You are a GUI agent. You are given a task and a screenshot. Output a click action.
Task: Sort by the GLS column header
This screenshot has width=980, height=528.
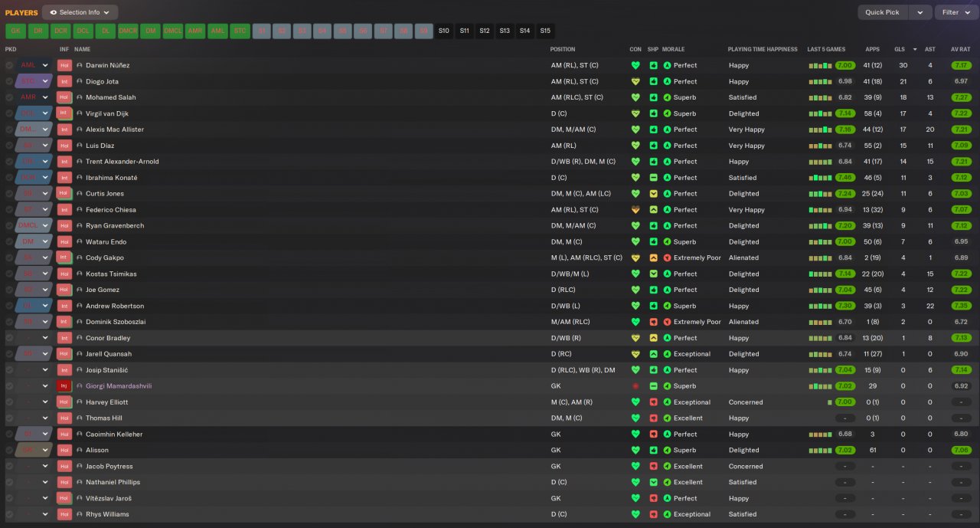coord(900,49)
